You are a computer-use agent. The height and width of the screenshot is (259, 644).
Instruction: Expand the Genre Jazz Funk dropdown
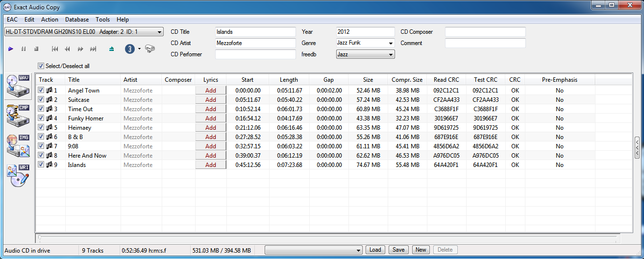pyautogui.click(x=390, y=43)
